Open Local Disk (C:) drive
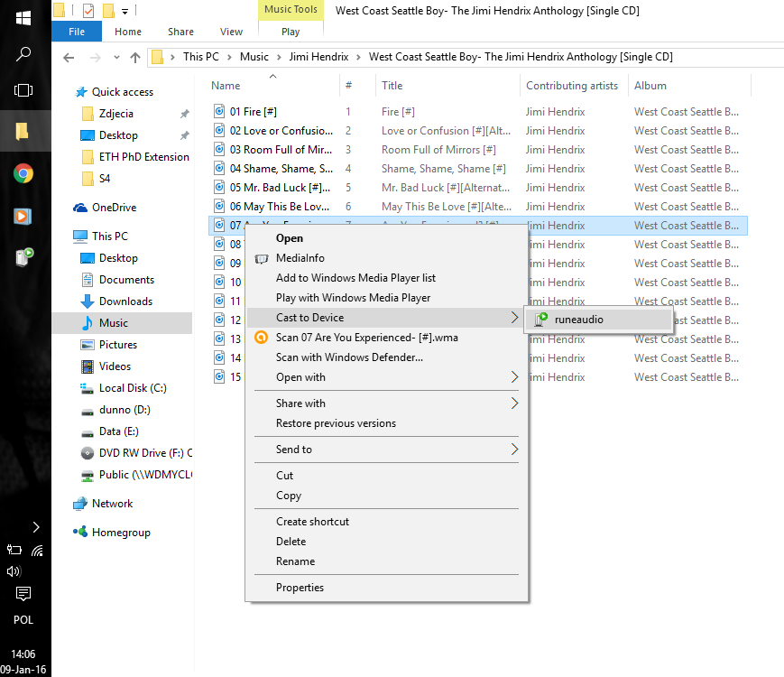This screenshot has width=784, height=677. (x=133, y=388)
